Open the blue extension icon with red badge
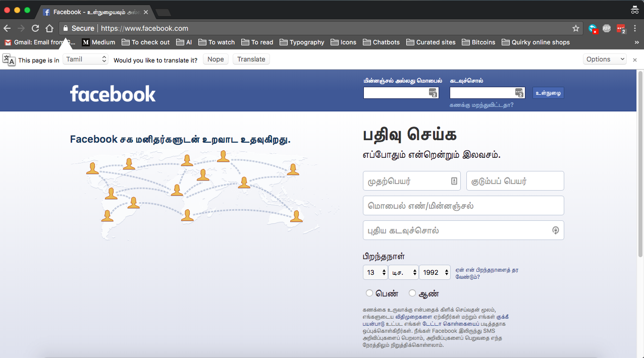This screenshot has width=644, height=358. tap(593, 29)
